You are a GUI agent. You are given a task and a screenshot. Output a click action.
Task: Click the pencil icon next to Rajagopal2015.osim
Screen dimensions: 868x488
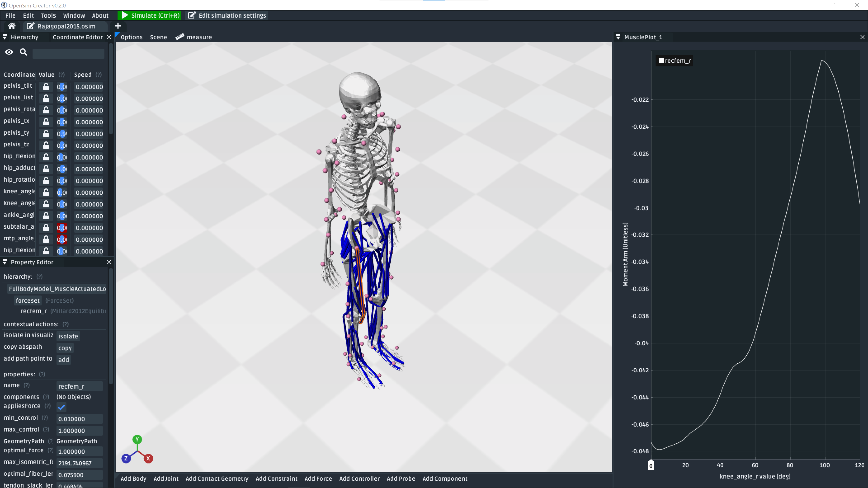30,26
